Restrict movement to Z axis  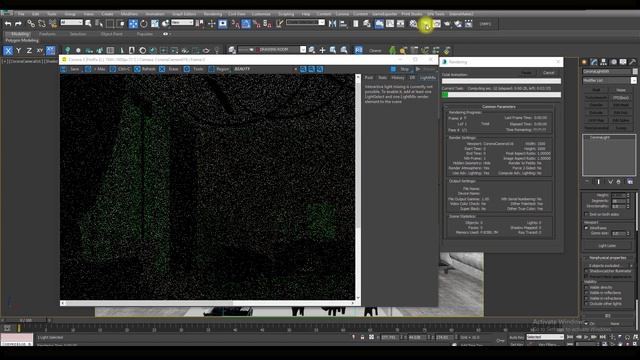[29, 51]
